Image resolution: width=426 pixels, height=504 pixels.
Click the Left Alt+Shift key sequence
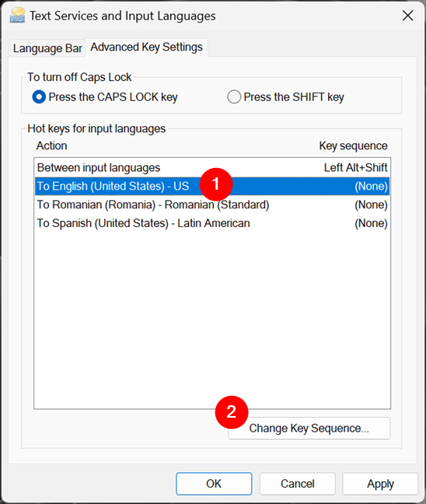point(355,167)
